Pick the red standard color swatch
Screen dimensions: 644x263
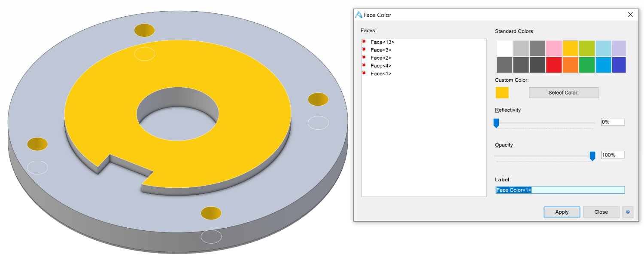point(554,65)
